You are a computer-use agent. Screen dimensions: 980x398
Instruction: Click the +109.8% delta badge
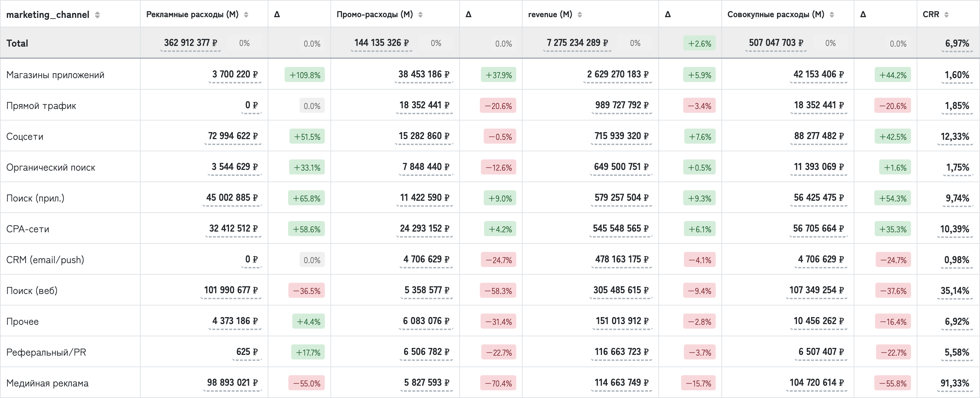coord(305,75)
